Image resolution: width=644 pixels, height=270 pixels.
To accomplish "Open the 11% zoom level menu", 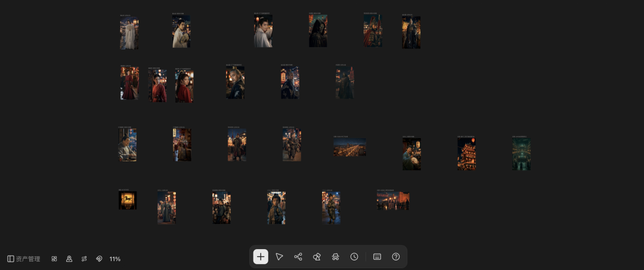I will click(115, 259).
